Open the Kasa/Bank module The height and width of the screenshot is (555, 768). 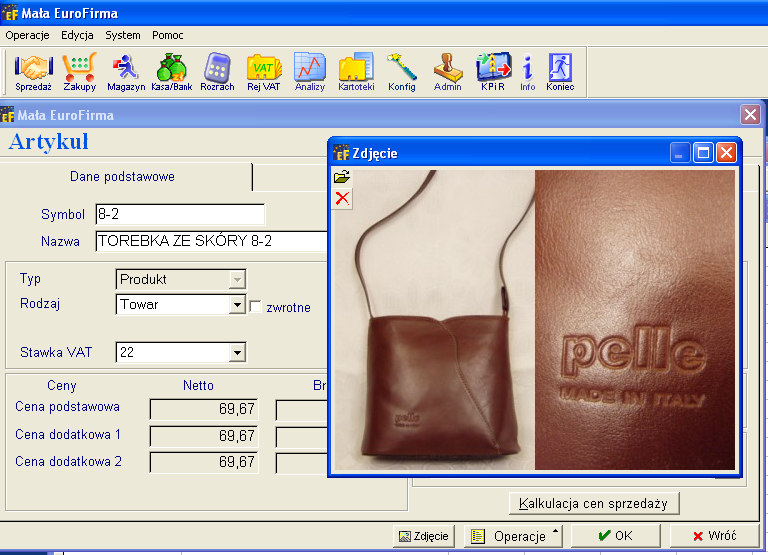[171, 72]
